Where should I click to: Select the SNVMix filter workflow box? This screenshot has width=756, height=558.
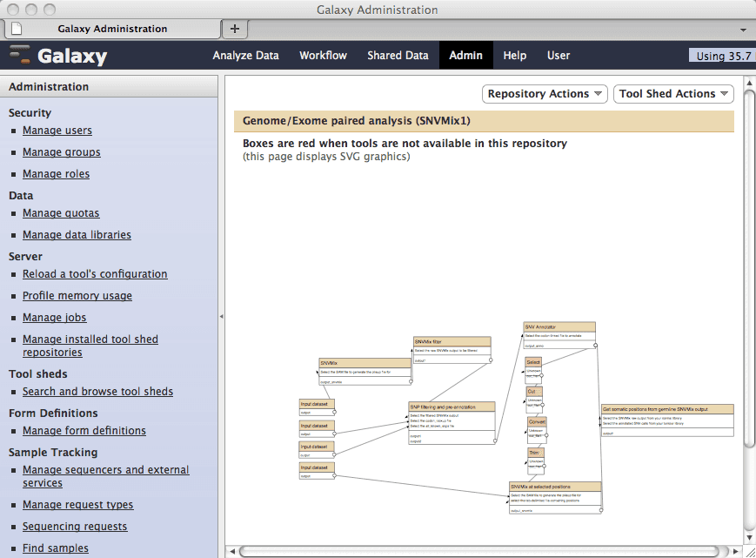(x=452, y=342)
